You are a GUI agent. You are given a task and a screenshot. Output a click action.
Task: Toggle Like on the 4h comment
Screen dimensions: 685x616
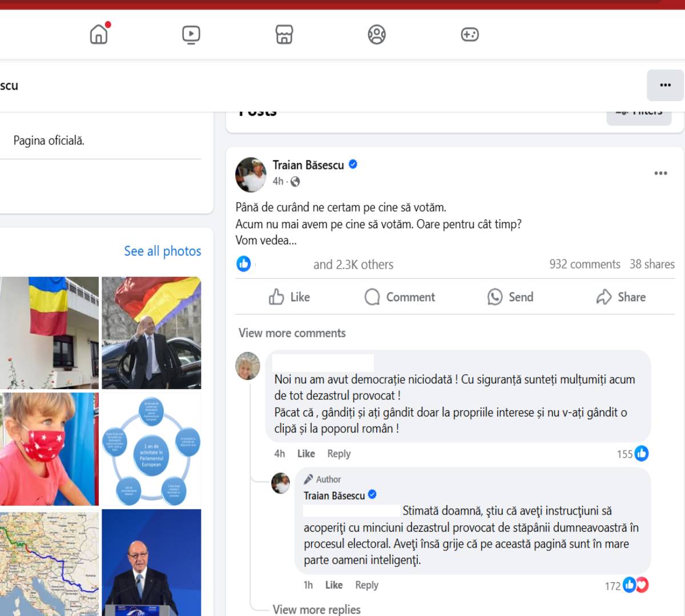tap(305, 453)
